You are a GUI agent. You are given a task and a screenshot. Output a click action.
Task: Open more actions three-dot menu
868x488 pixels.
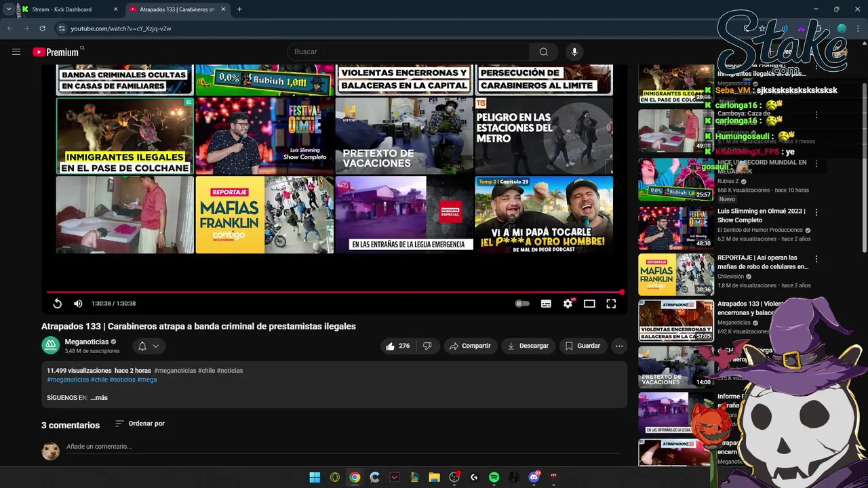(619, 346)
